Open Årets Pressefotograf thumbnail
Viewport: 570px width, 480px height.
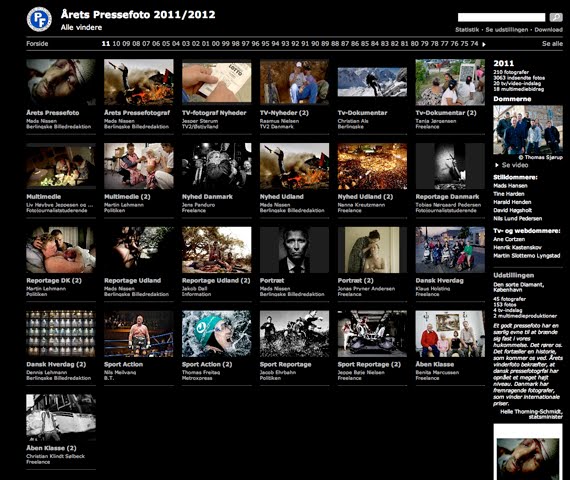(x=139, y=82)
